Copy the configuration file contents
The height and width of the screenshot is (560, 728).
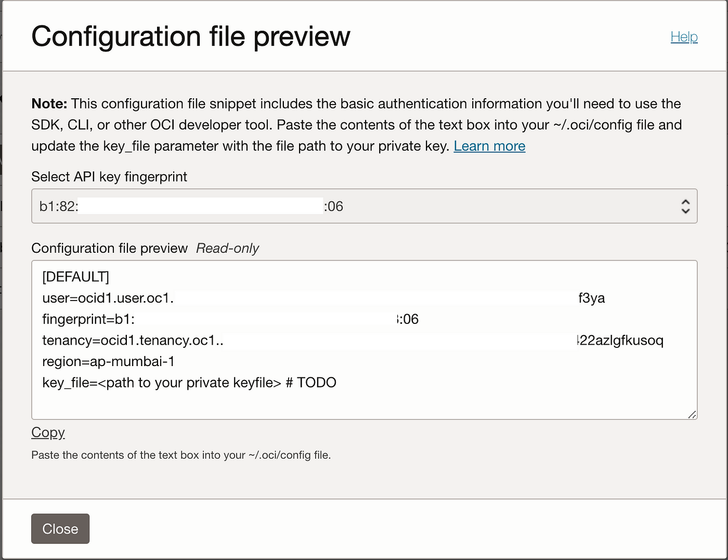(x=48, y=433)
